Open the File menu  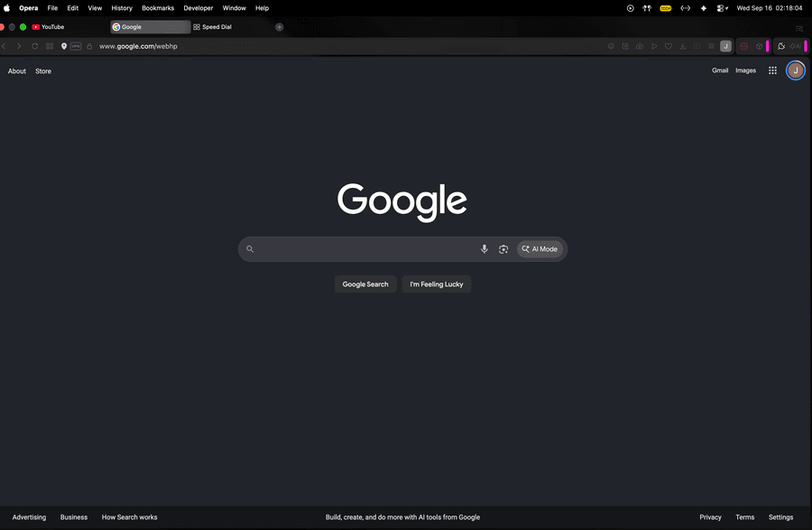point(53,8)
